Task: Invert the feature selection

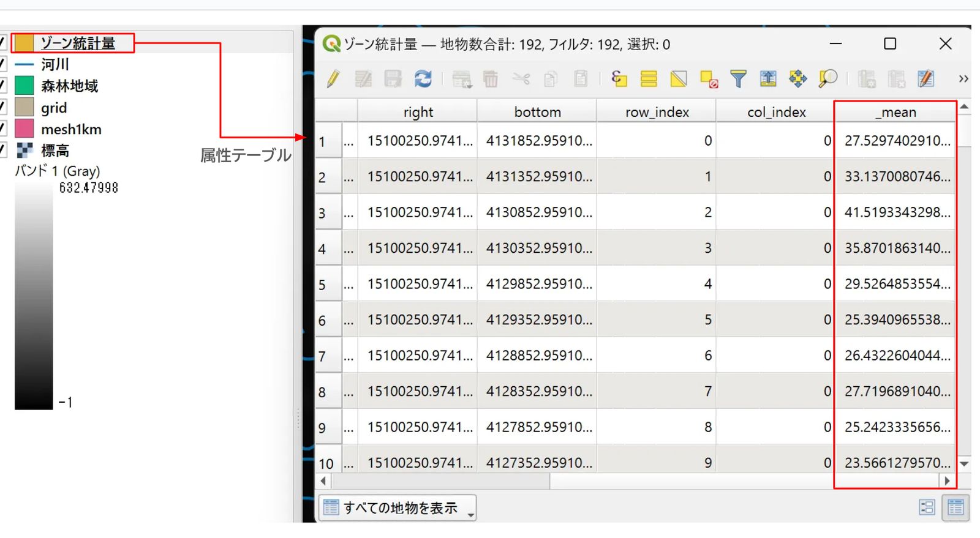Action: point(679,79)
